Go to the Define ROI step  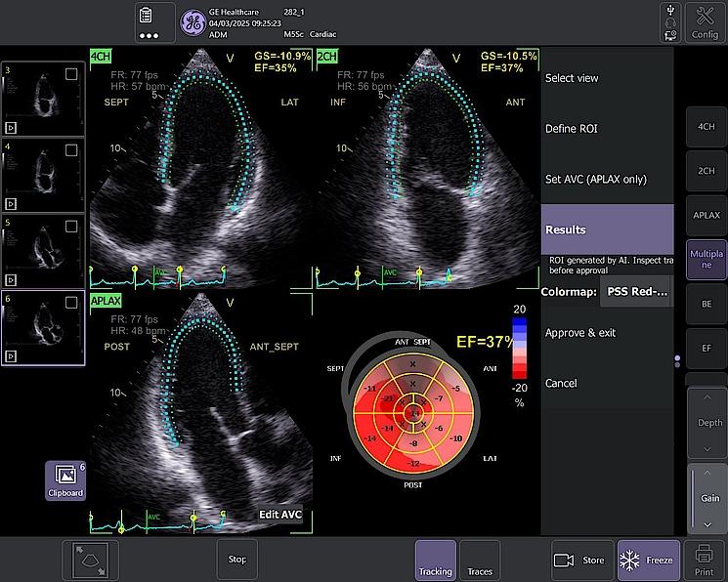click(607, 129)
